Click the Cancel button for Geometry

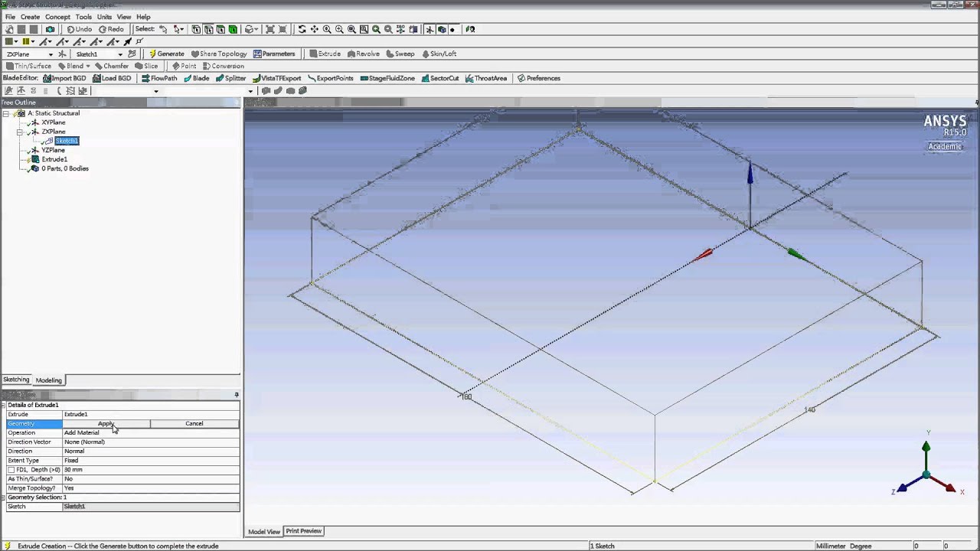[194, 423]
